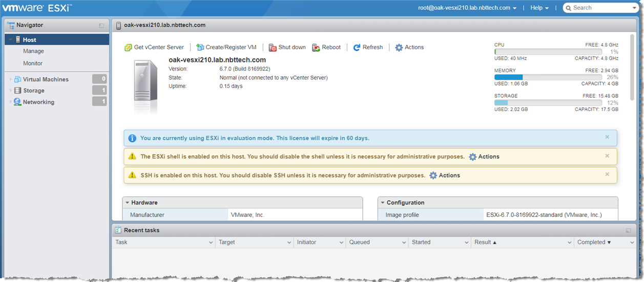The image size is (644, 282).
Task: Click the main panel vertical scrollbar
Action: (x=632, y=67)
